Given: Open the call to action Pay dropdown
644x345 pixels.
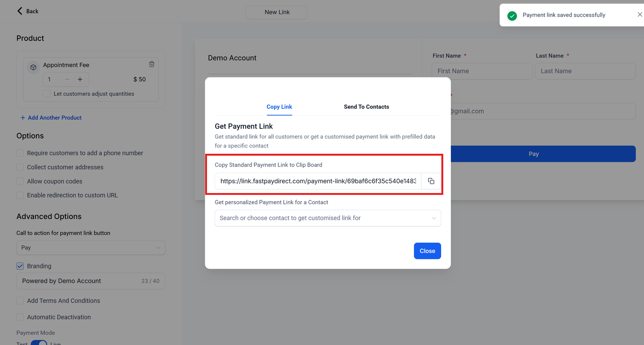Looking at the screenshot, I should [91, 247].
